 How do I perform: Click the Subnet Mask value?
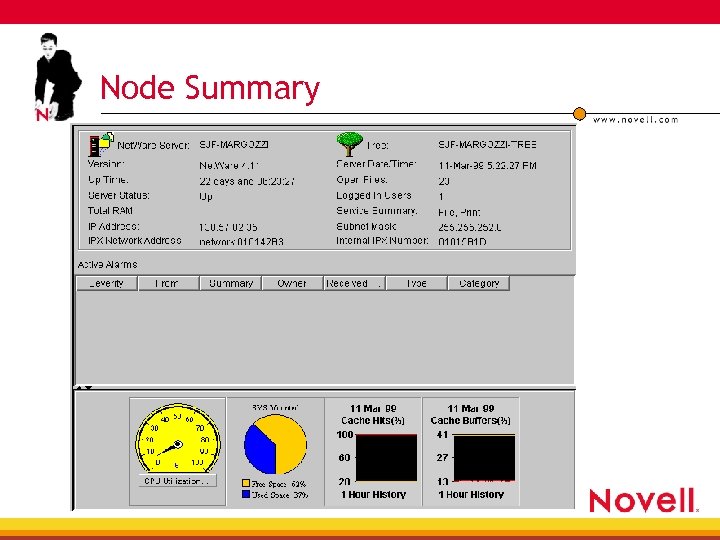[469, 227]
